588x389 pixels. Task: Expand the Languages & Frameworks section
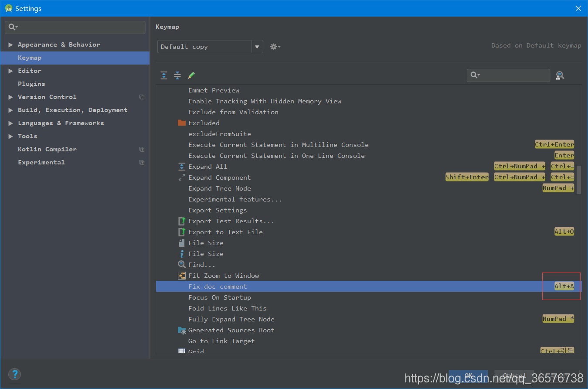coord(10,123)
